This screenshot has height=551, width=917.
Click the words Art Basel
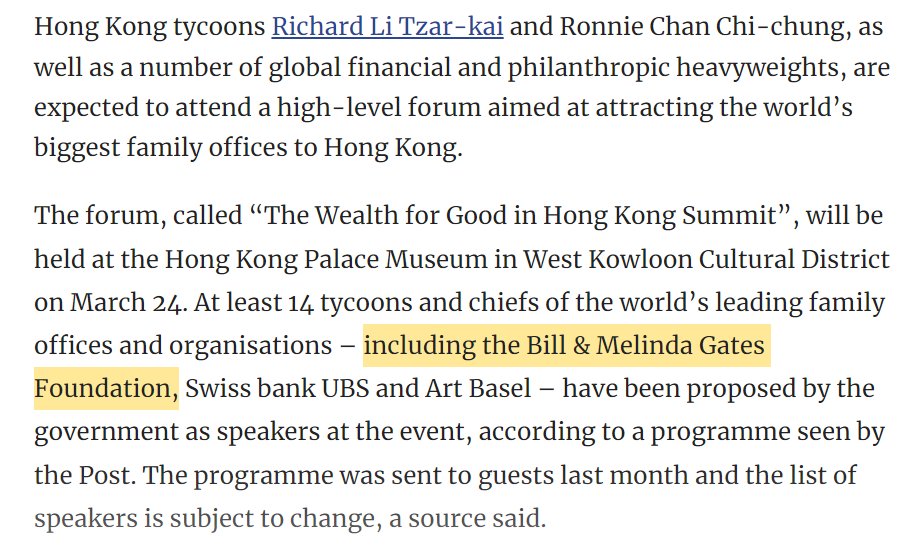pyautogui.click(x=478, y=388)
